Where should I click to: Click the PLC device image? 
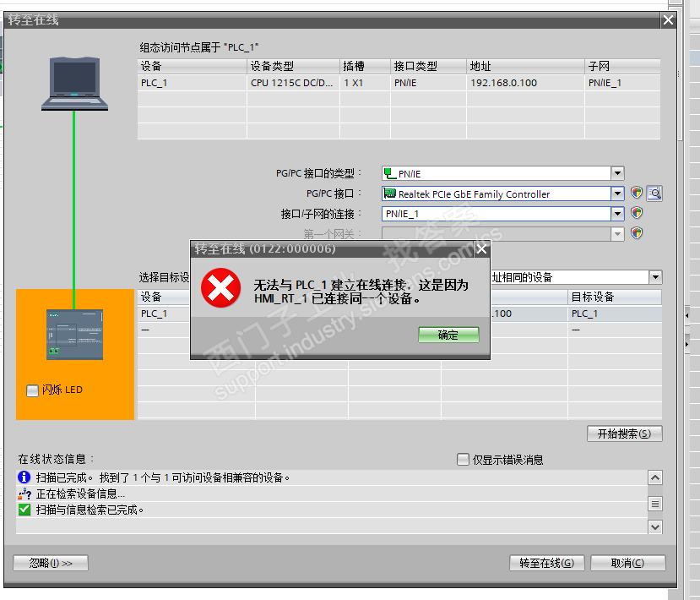[x=74, y=335]
